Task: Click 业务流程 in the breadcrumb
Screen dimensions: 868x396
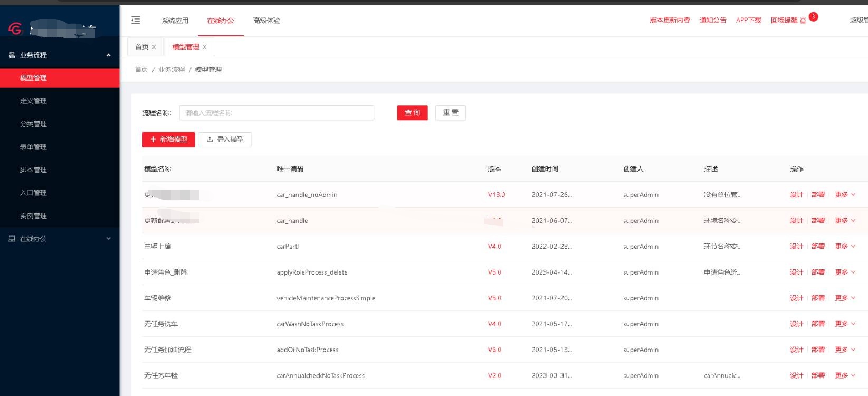Action: (x=171, y=70)
